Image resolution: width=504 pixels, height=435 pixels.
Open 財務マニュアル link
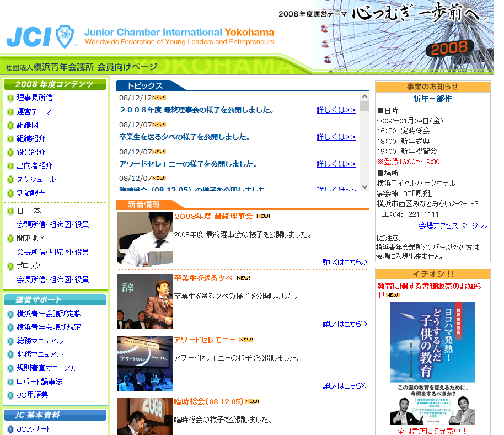click(x=40, y=354)
